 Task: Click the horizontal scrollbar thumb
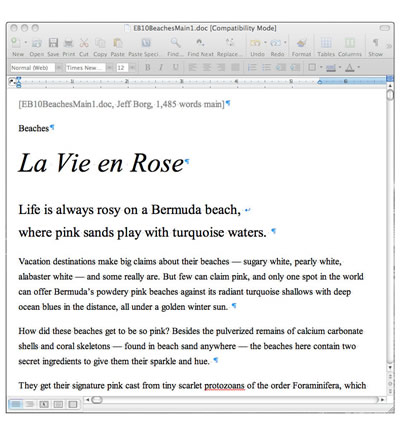97,399
